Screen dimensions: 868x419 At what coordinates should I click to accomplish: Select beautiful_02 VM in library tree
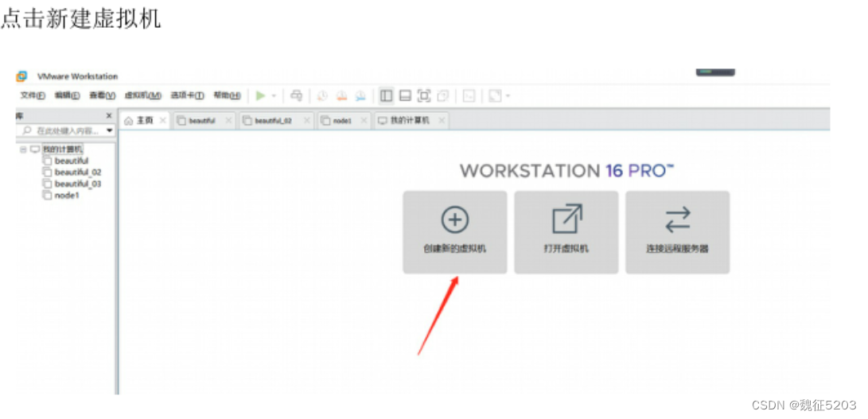[78, 173]
